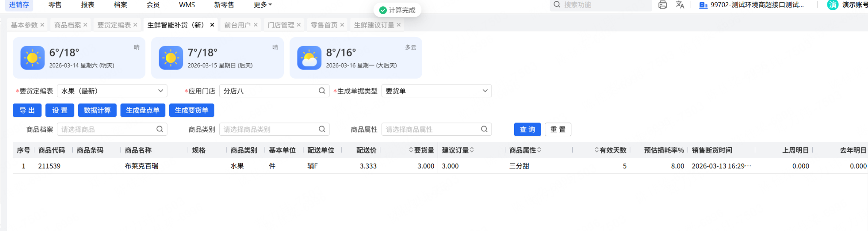The image size is (868, 231).
Task: Click the search icon in 应用门店 field
Action: 322,91
